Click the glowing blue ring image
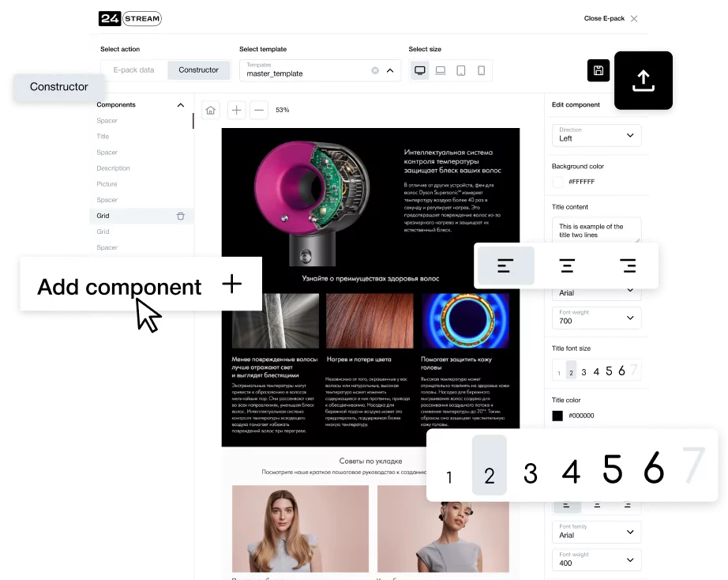This screenshot has width=728, height=580. point(466,321)
